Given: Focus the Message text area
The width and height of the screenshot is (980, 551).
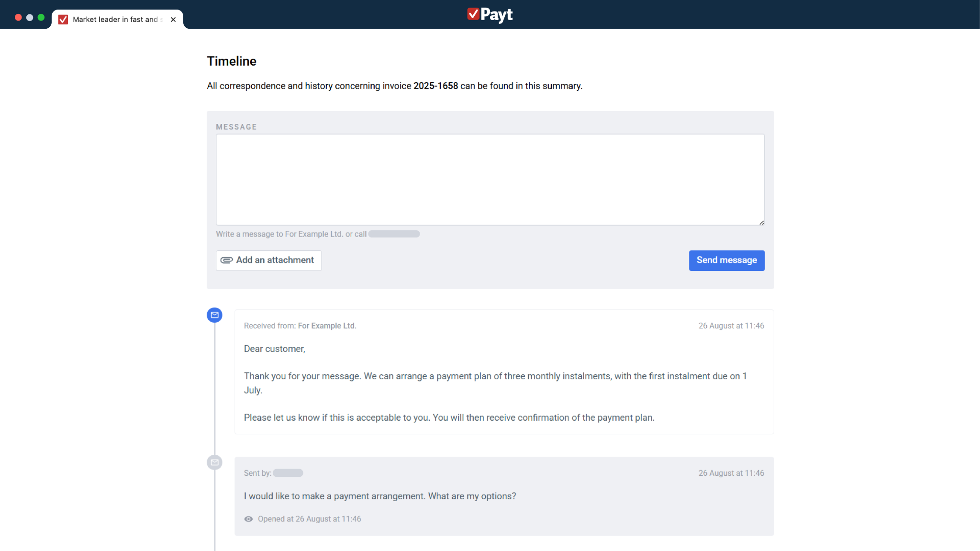Looking at the screenshot, I should pos(490,180).
